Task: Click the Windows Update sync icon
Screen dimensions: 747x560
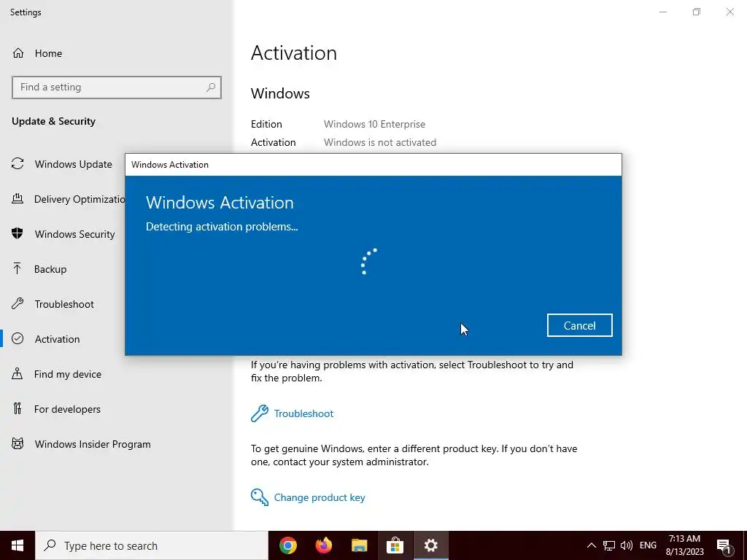Action: [18, 164]
